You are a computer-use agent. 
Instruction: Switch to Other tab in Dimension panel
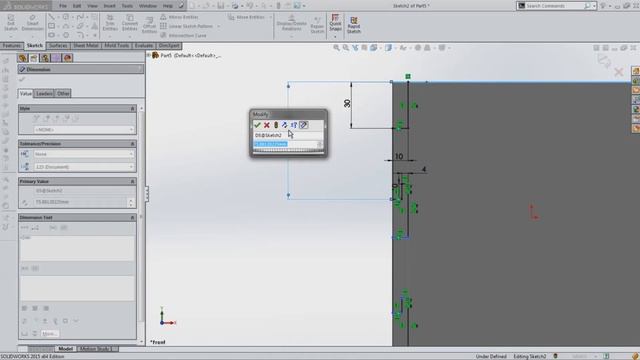(x=63, y=93)
